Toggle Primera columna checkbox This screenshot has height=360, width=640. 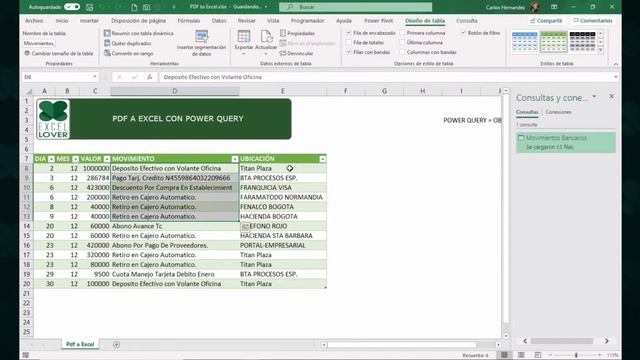[402, 33]
